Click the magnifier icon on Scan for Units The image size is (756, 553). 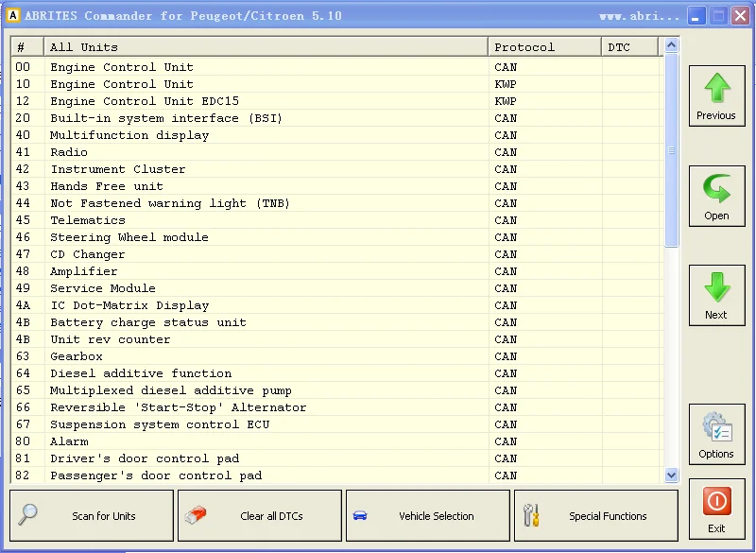tap(27, 514)
